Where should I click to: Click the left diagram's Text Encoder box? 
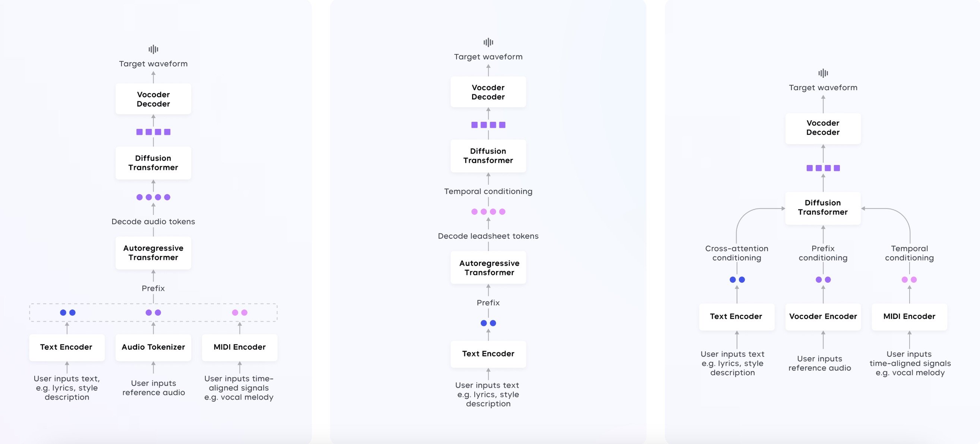[67, 347]
